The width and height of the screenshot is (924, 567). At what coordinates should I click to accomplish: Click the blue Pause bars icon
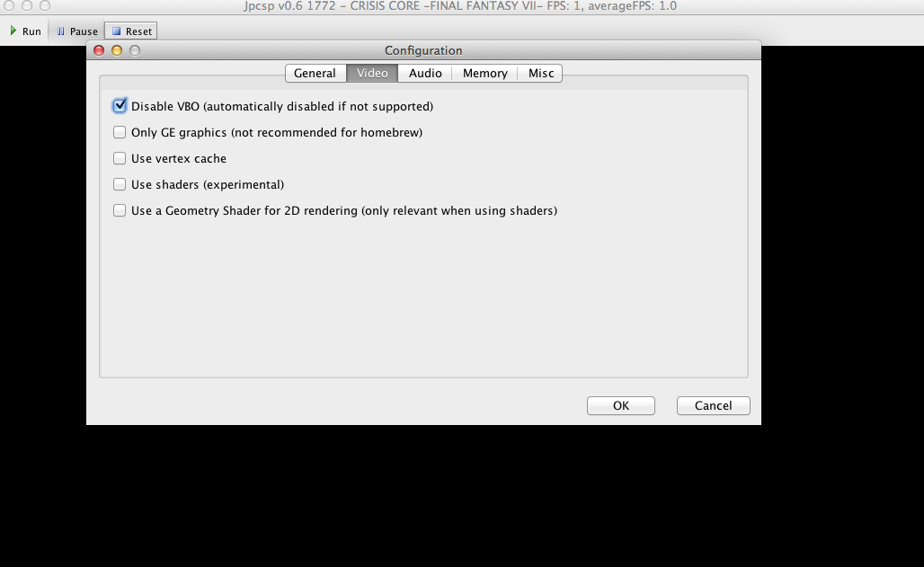[61, 31]
